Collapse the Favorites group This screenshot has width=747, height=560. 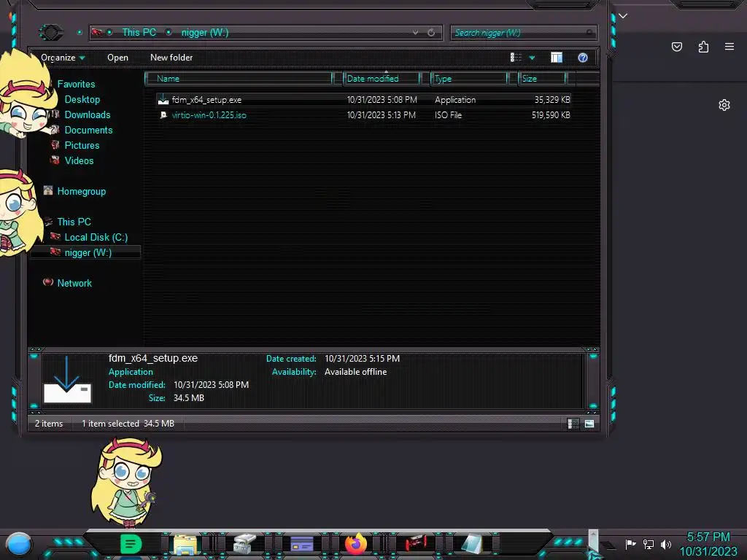(76, 85)
